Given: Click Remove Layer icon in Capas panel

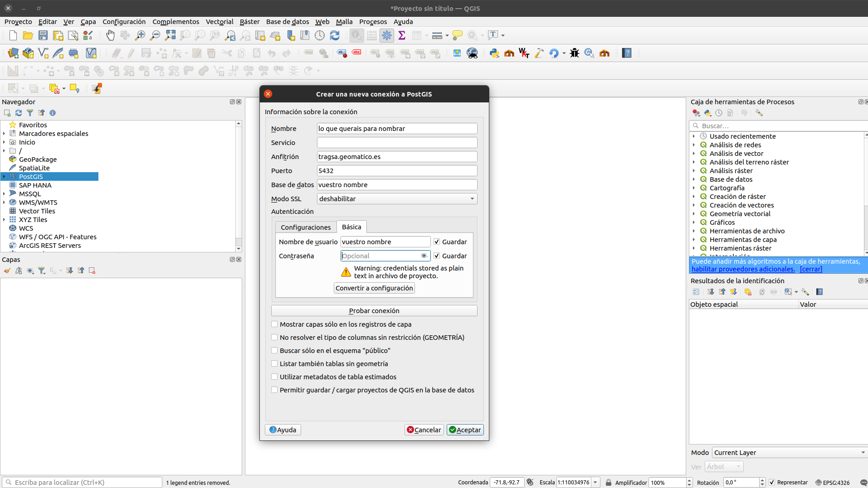Looking at the screenshot, I should point(92,271).
